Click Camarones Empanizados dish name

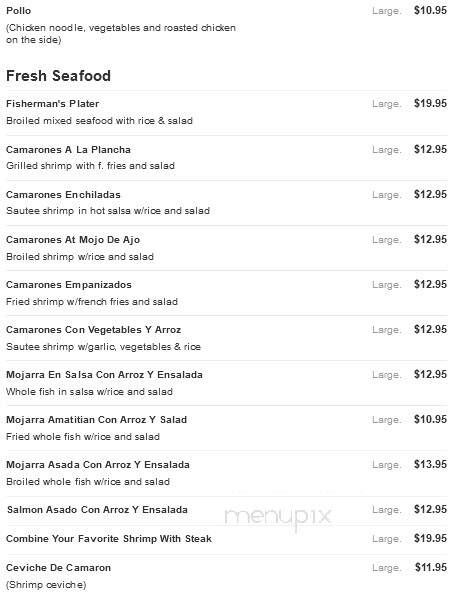click(69, 285)
